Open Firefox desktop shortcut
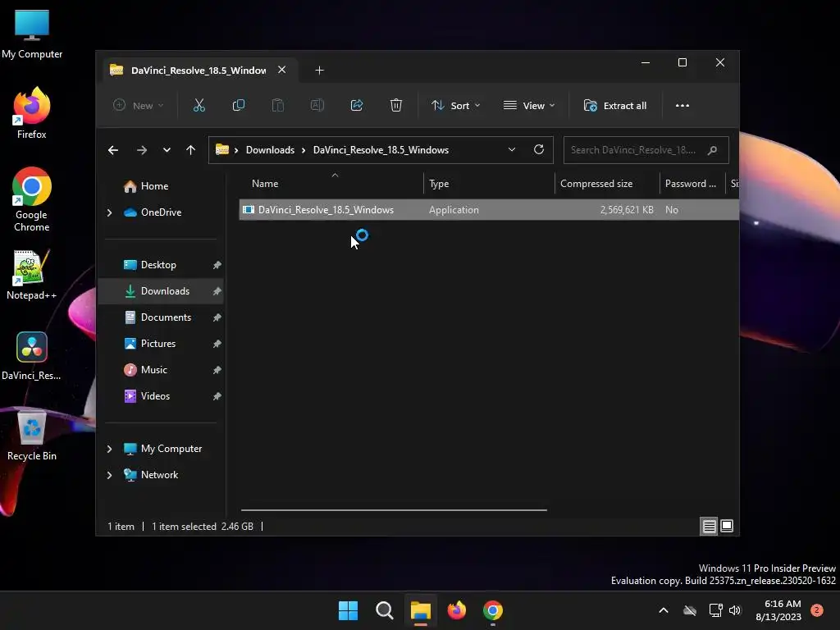Image resolution: width=840 pixels, height=630 pixels. coord(32,113)
